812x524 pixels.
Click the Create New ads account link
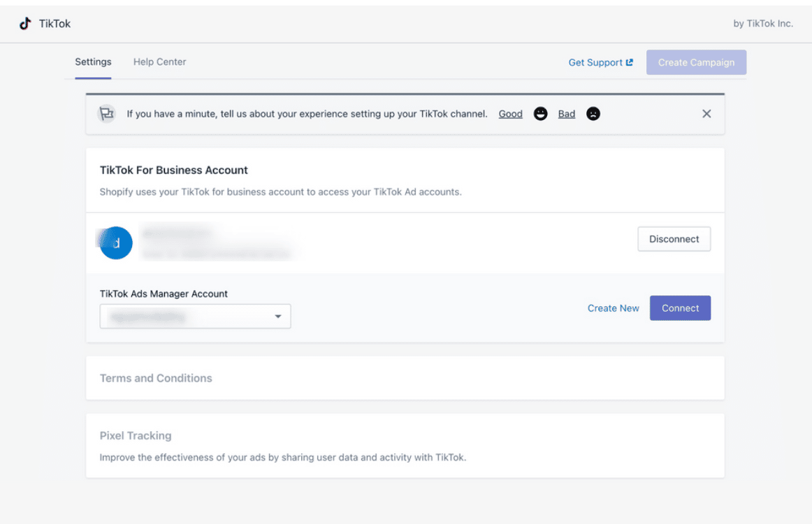613,308
